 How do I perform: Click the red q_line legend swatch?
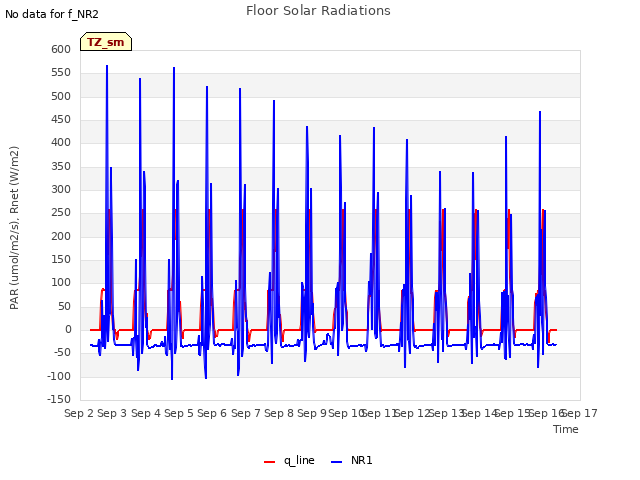(269, 462)
